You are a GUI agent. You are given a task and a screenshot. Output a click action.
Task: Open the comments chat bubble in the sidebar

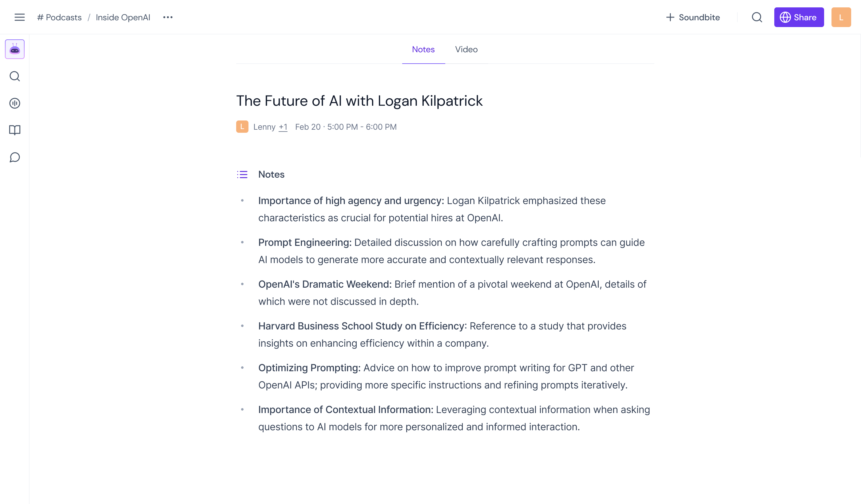pyautogui.click(x=14, y=157)
